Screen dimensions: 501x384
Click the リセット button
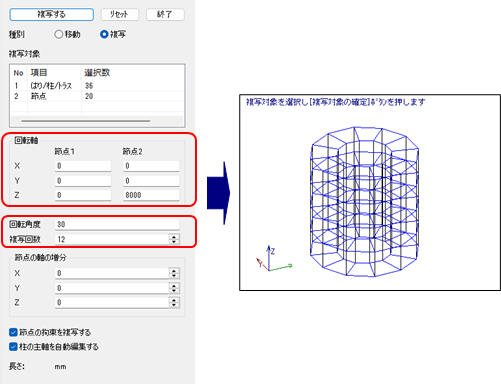click(120, 14)
